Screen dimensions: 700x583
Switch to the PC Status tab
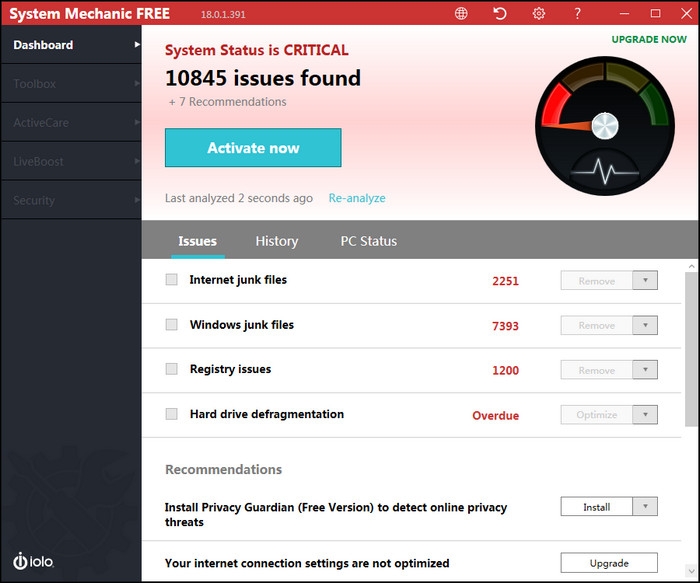(369, 241)
